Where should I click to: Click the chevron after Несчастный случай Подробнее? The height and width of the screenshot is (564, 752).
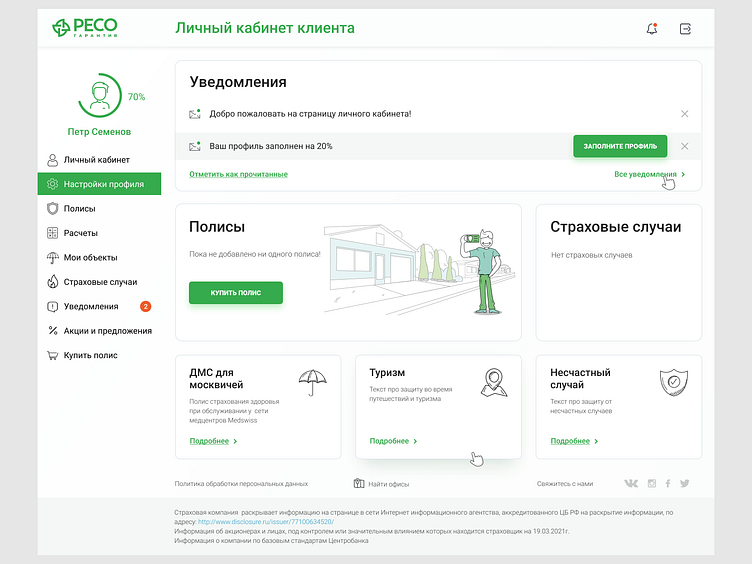[596, 441]
